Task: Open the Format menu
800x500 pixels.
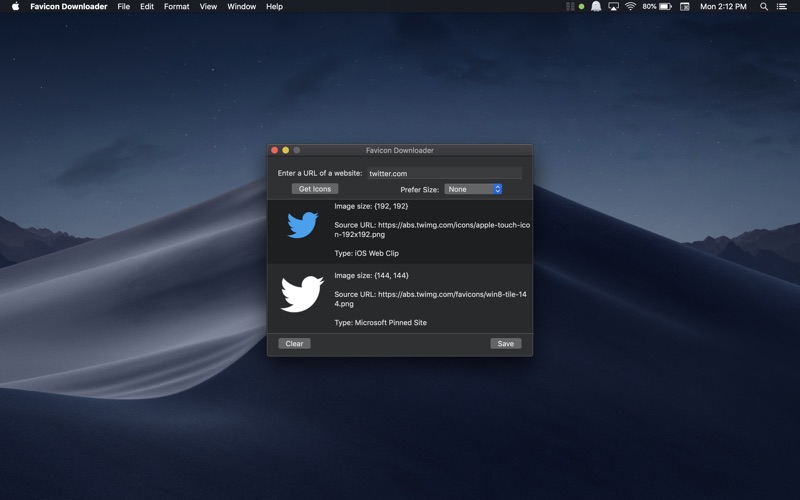Action: coord(177,7)
